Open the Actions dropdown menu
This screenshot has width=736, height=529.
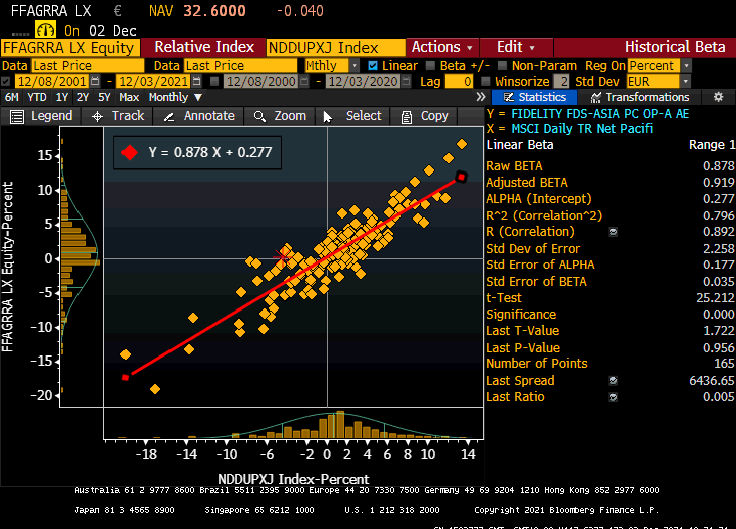pos(442,47)
